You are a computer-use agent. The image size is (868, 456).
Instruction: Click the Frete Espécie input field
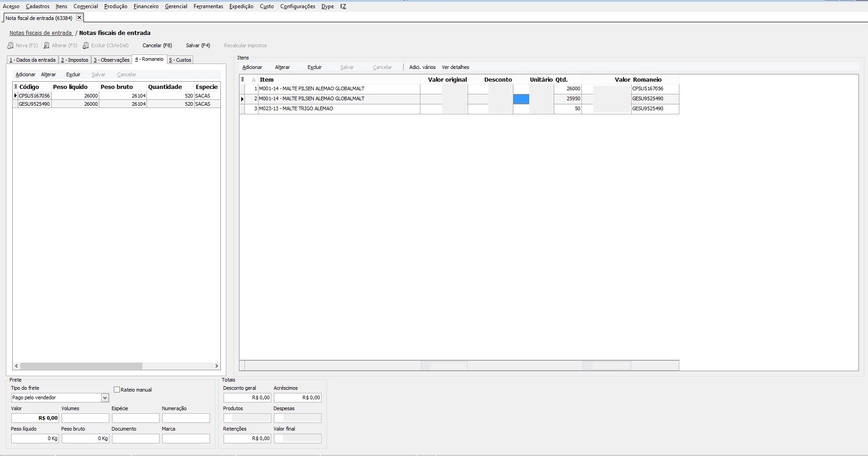click(136, 418)
